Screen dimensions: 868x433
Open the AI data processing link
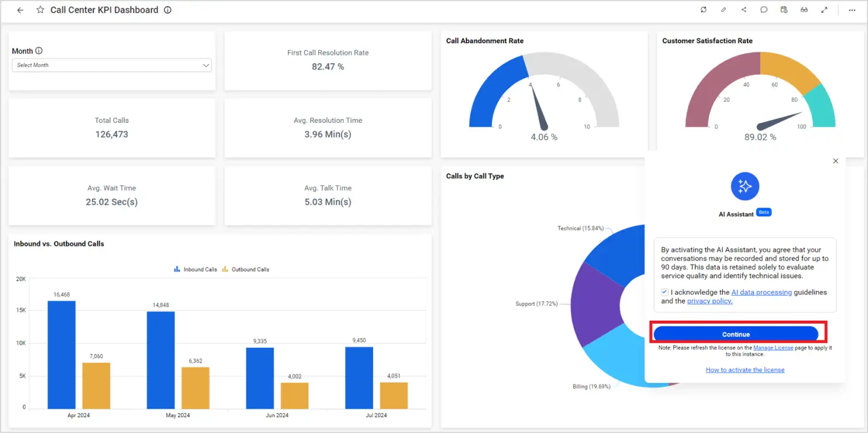point(762,292)
